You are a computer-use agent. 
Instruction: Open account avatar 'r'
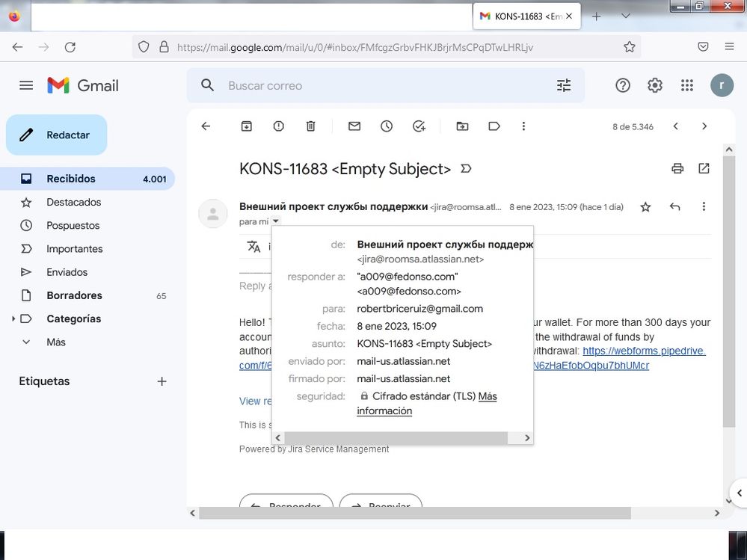[722, 85]
